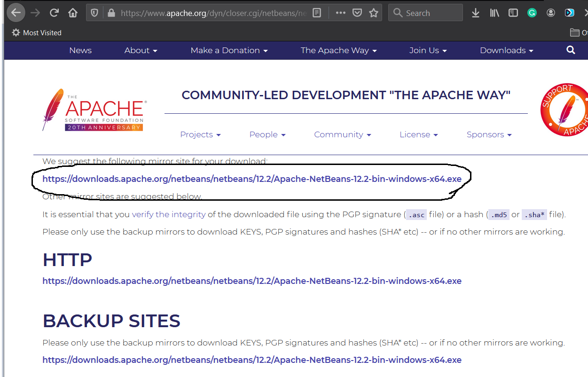Expand the Sponsors menu
This screenshot has height=377, width=588.
[489, 134]
